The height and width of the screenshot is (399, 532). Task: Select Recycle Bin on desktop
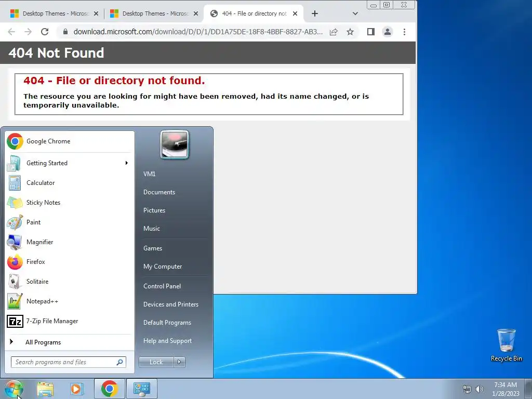click(506, 345)
